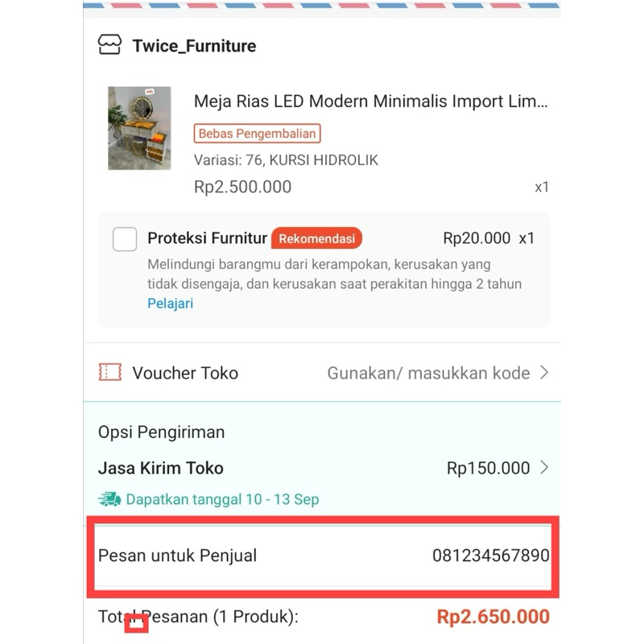Enable the Proteksi Furnitur checkbox
Viewport: 644px width, 644px height.
click(x=125, y=239)
